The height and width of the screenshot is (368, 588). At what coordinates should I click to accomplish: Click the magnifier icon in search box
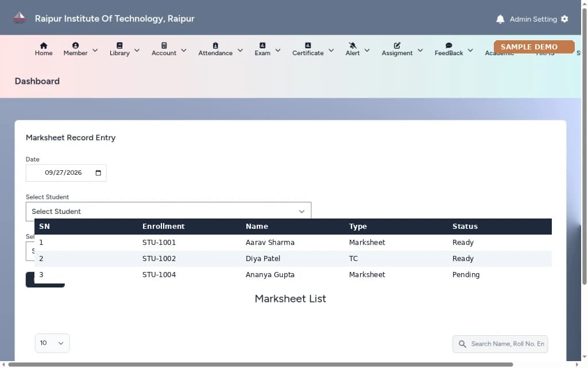click(462, 344)
